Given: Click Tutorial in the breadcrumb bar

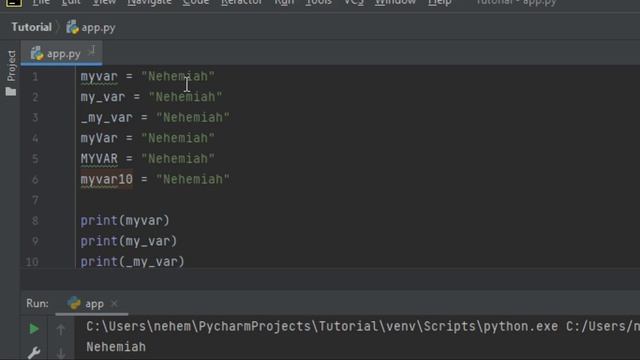Looking at the screenshot, I should click(x=31, y=27).
